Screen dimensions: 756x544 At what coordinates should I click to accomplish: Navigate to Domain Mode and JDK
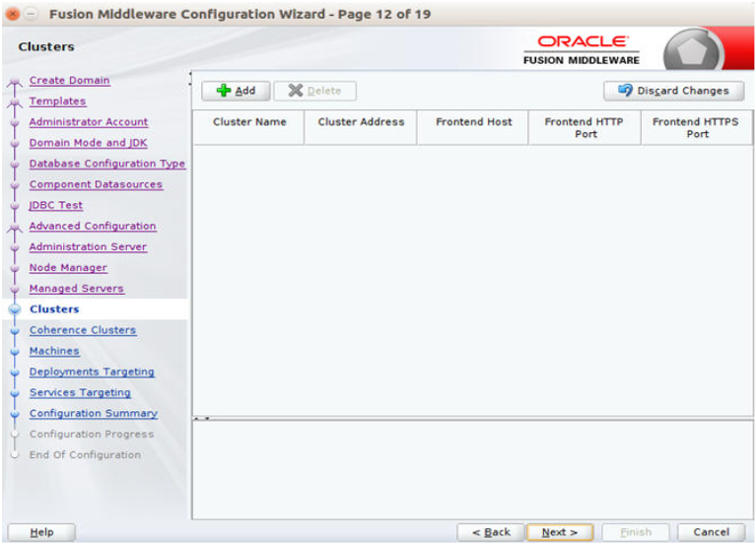[89, 142]
